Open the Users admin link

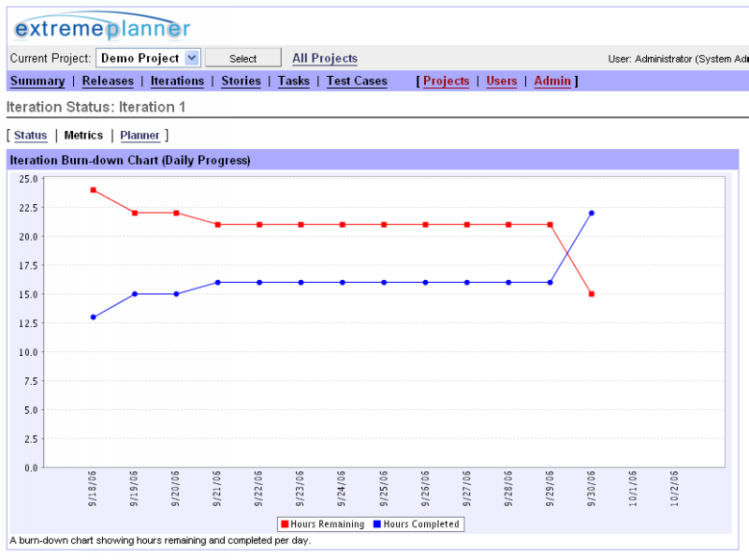(x=501, y=81)
